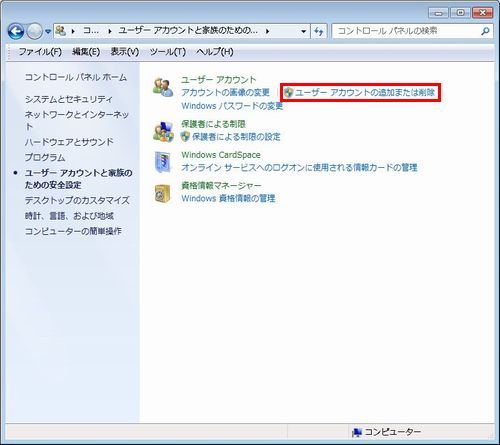Click ユーザー アカウントの追加または削除 link

tap(365, 92)
